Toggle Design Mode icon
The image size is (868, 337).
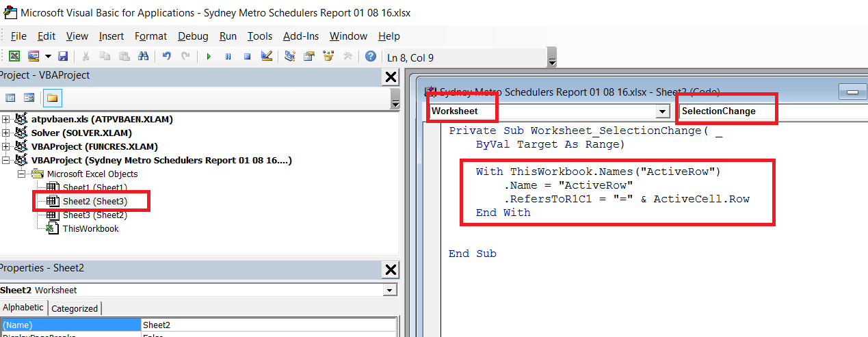tap(267, 56)
